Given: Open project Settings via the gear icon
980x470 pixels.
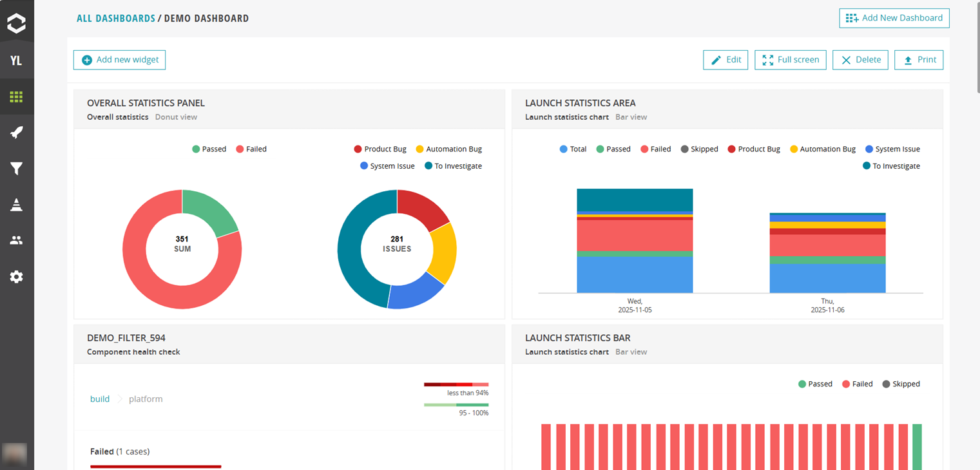Looking at the screenshot, I should 17,276.
